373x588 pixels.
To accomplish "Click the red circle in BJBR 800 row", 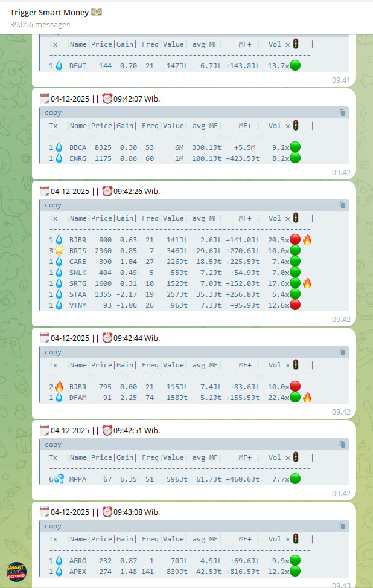I will [295, 240].
